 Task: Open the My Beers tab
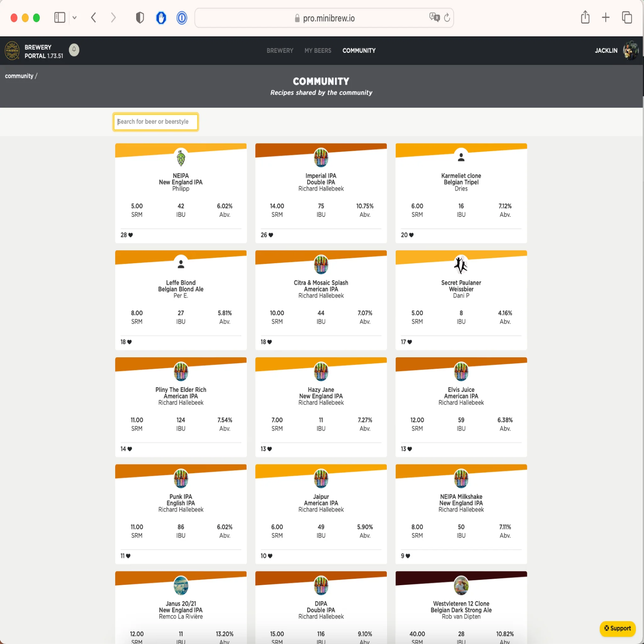pos(318,51)
